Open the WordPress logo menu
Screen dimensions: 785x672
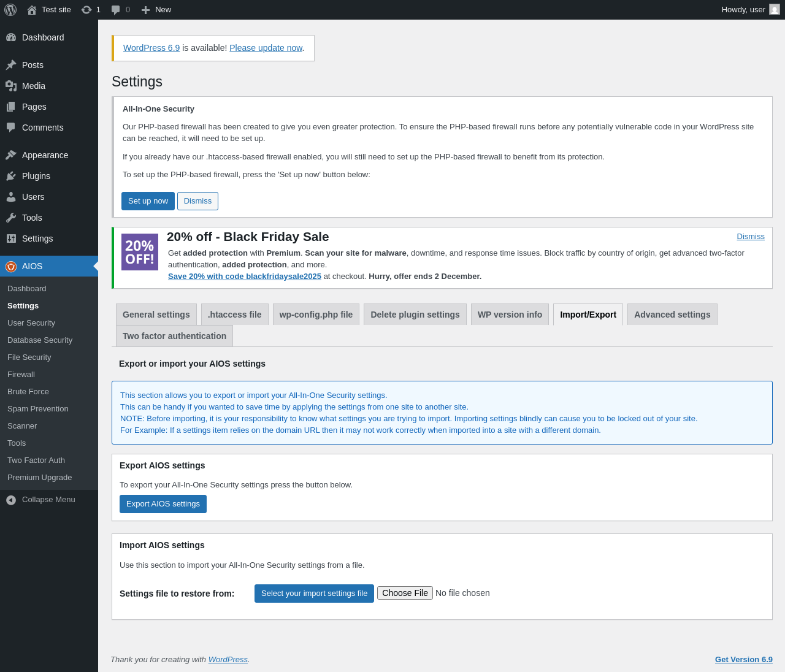tap(10, 10)
